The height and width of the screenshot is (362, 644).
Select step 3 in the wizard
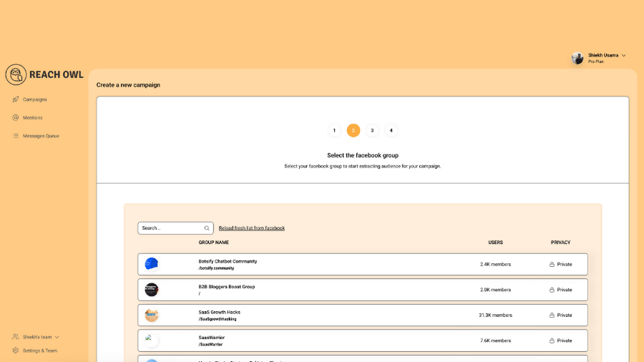click(x=372, y=130)
